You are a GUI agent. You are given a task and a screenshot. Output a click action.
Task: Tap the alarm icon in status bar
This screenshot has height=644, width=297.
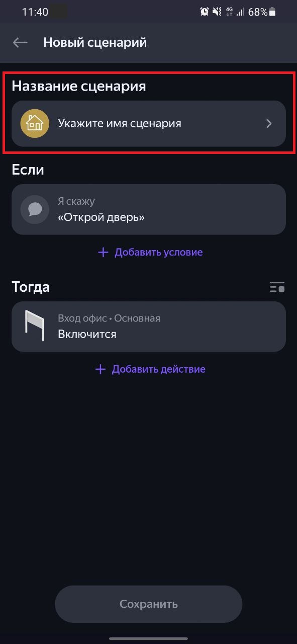click(x=205, y=12)
